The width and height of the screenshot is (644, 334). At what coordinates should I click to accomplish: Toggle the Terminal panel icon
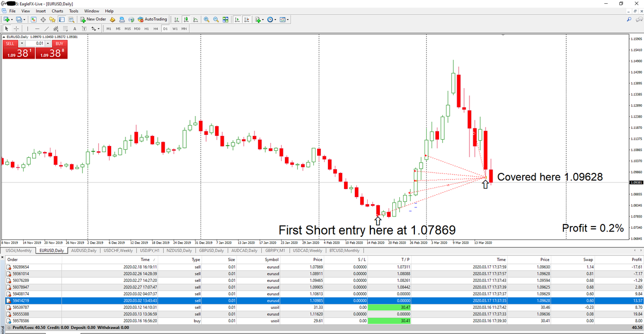62,19
